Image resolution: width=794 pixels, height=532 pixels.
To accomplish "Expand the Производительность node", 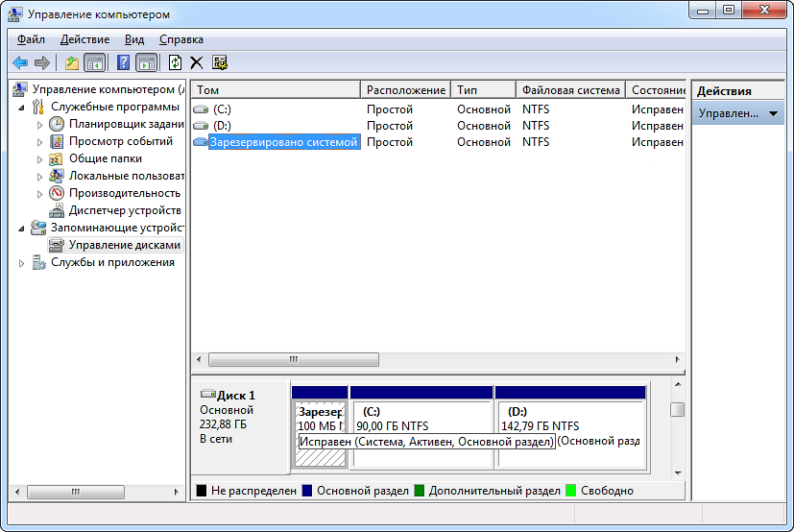I will pyautogui.click(x=39, y=194).
